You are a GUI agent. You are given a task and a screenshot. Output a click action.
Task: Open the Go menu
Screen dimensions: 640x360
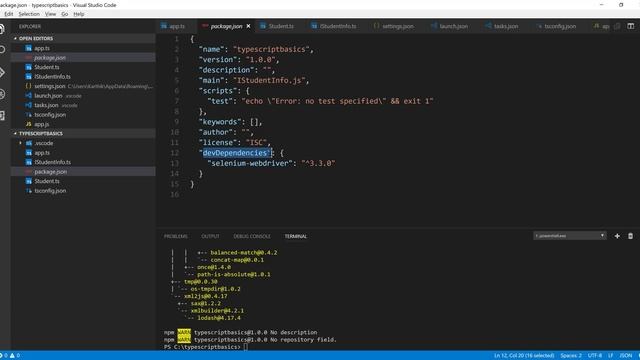65,14
